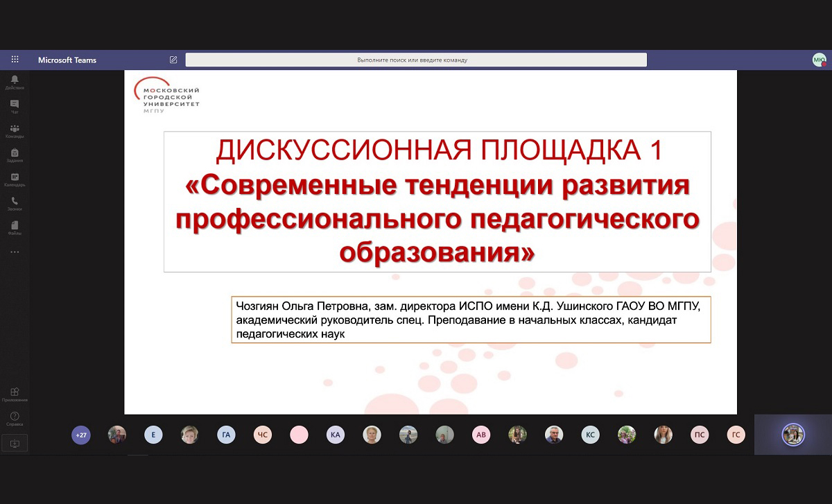Viewport: 832px width, 504px height.
Task: Open Chat (Чат) in sidebar
Action: 15,106
